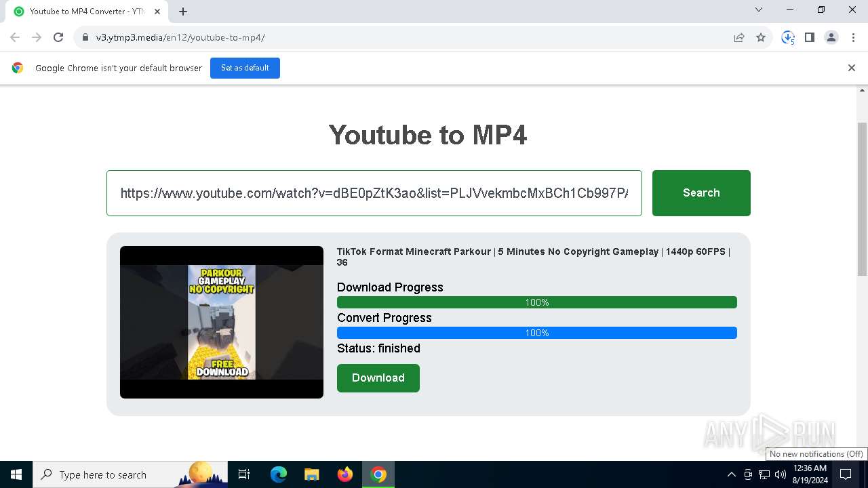Launch Firefox from taskbar
The image size is (868, 488).
pos(345,474)
